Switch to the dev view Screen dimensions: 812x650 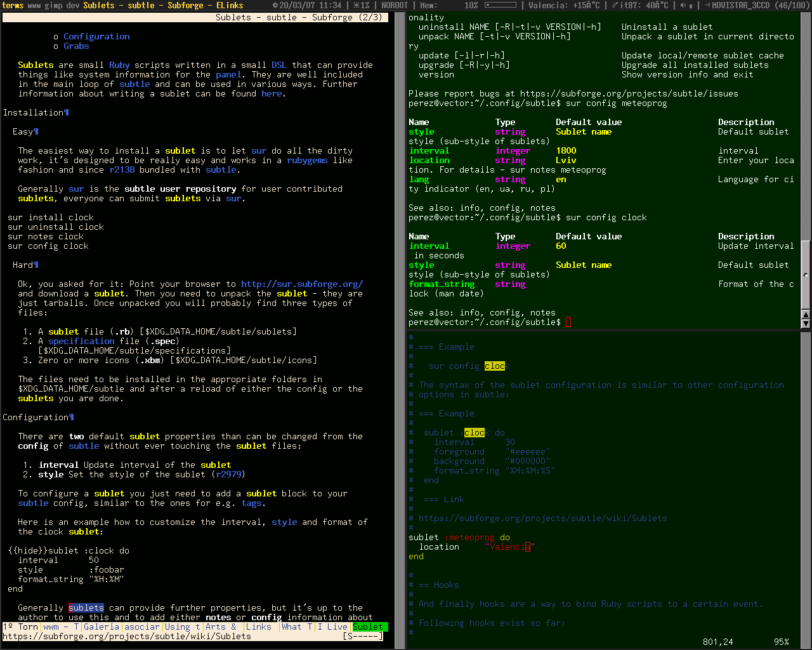click(x=73, y=5)
